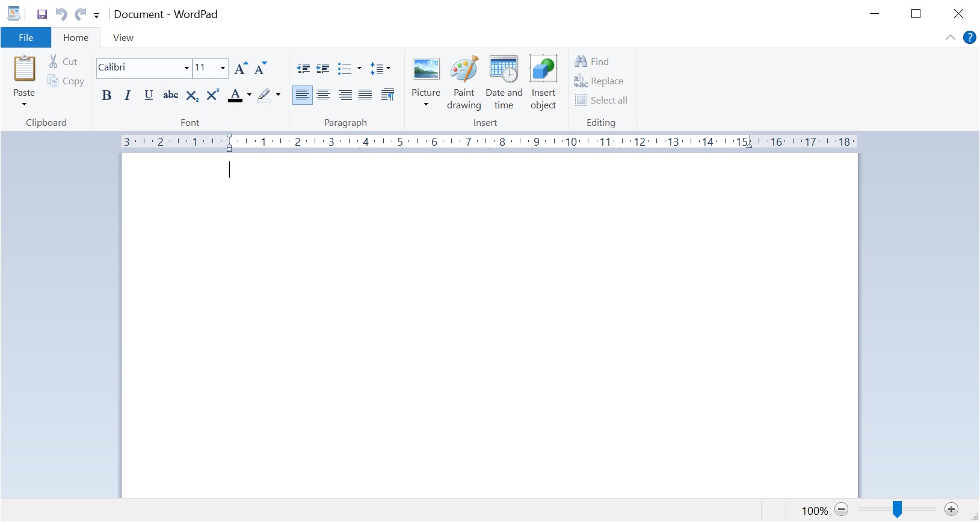
Task: Click the right indent marker on ruler
Action: (x=749, y=144)
